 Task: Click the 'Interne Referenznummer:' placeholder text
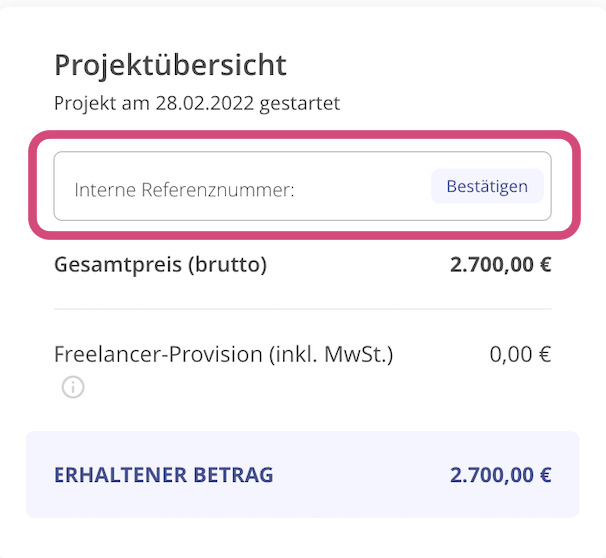tap(184, 188)
